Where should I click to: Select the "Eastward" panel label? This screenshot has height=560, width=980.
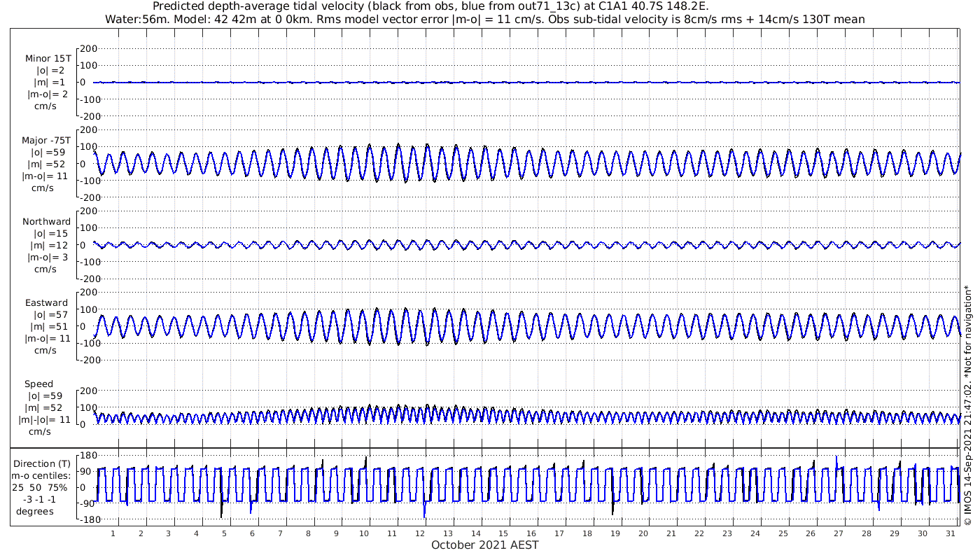pyautogui.click(x=46, y=303)
